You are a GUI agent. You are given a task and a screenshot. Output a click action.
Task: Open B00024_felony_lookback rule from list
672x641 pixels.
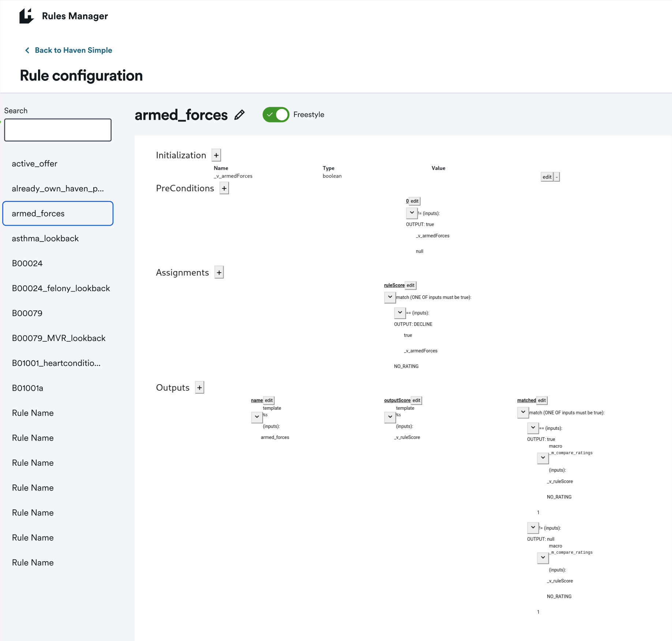[x=61, y=288]
